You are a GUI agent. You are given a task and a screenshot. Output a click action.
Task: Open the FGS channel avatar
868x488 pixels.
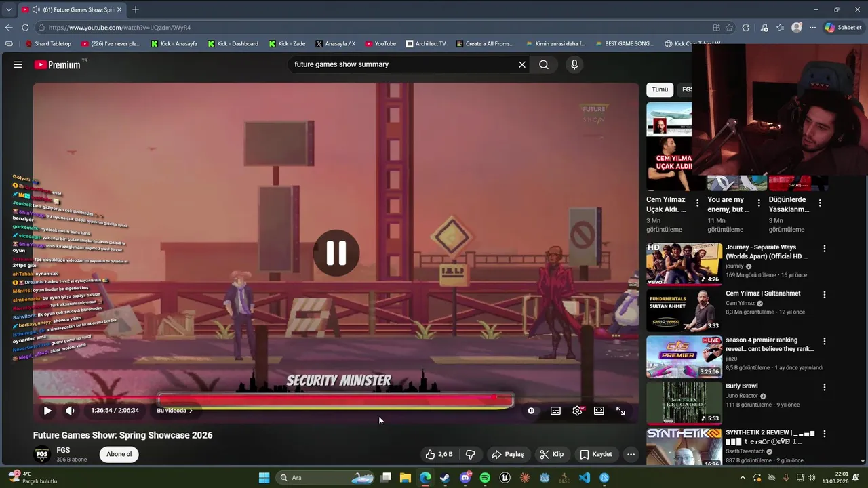click(42, 454)
